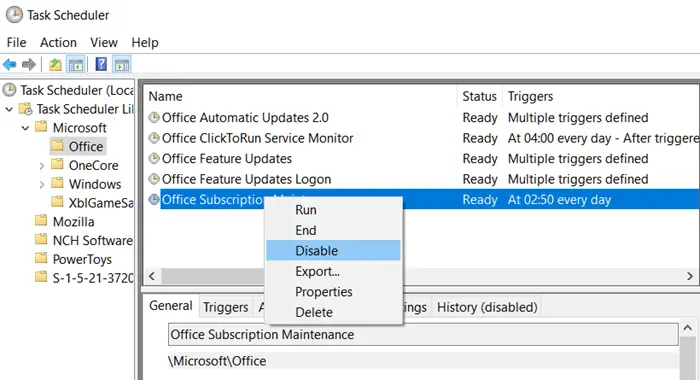Open the Action menu in the menu bar
Image resolution: width=700 pixels, height=380 pixels.
click(58, 42)
